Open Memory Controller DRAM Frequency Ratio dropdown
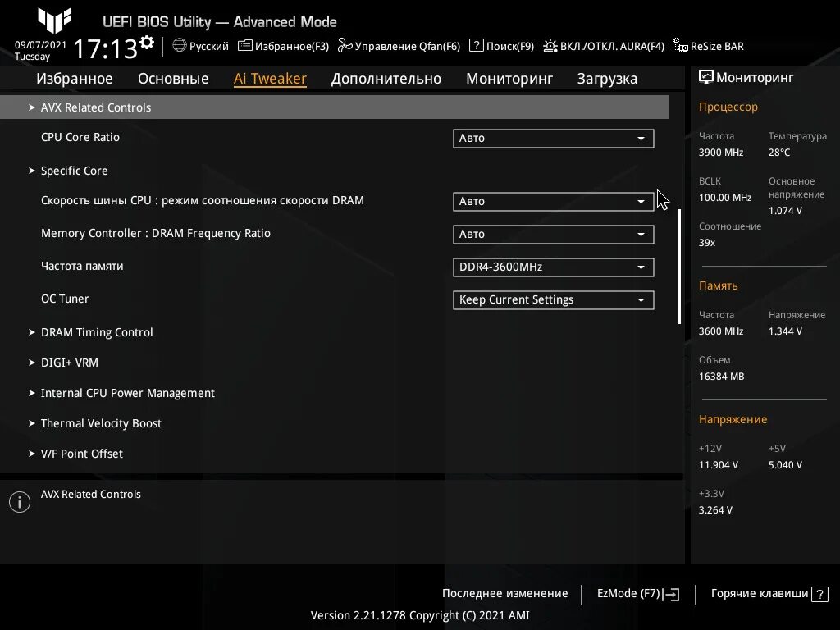This screenshot has height=630, width=840. point(554,234)
